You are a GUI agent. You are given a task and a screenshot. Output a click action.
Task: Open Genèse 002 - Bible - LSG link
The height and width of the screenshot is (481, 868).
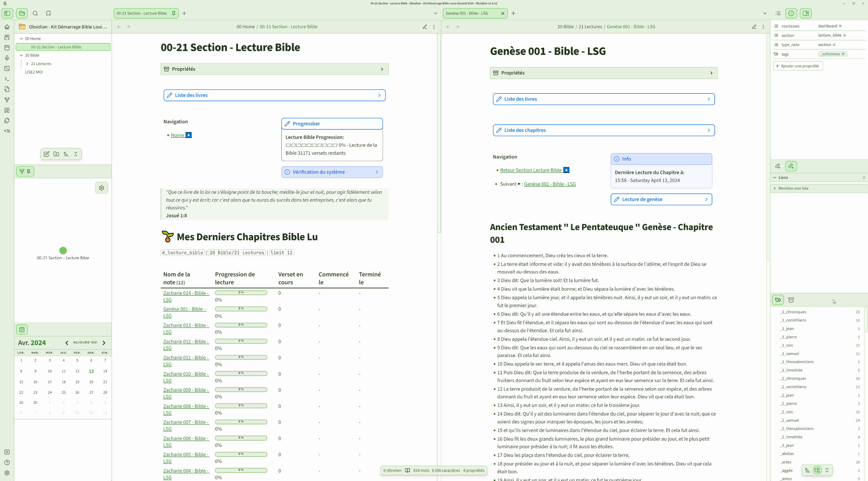(550, 184)
